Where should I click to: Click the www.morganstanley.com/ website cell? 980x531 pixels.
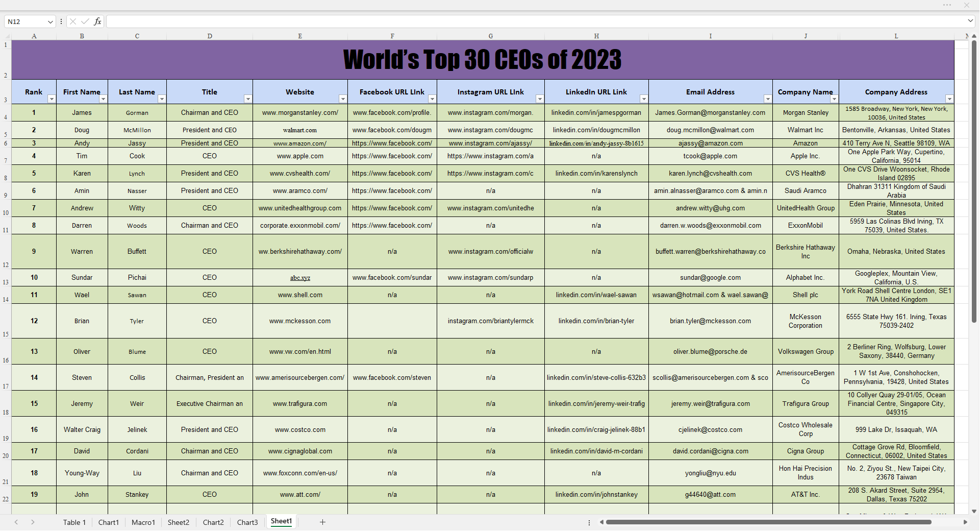300,113
